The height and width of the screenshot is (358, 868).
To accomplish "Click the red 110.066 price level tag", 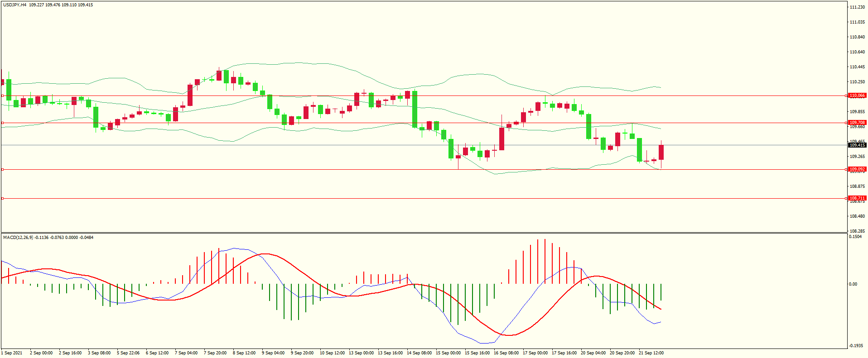I will point(857,95).
